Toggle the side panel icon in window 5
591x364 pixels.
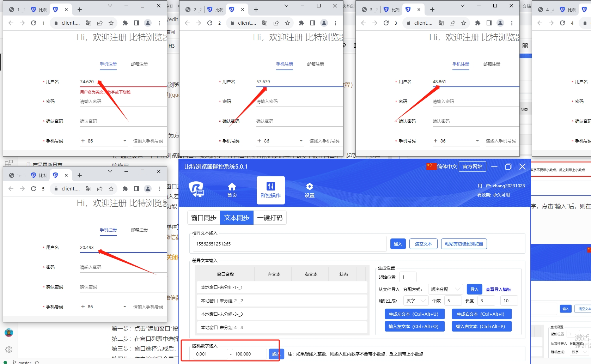pyautogui.click(x=136, y=189)
